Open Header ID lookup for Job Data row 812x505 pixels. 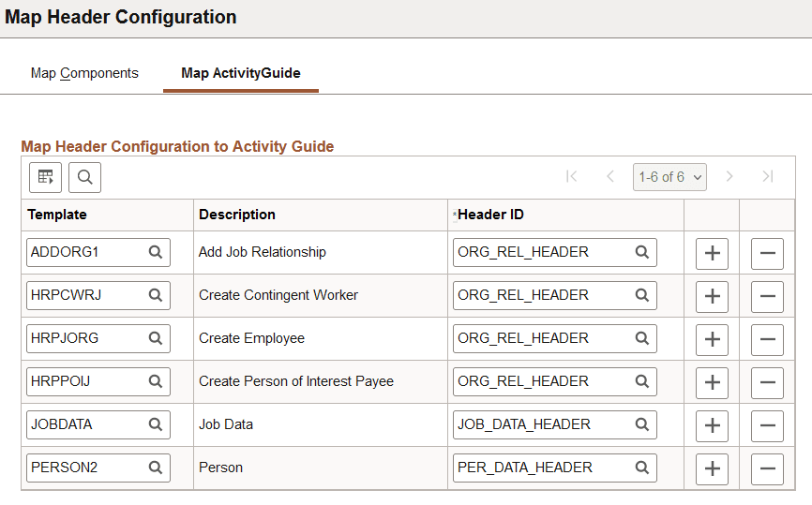pyautogui.click(x=642, y=424)
